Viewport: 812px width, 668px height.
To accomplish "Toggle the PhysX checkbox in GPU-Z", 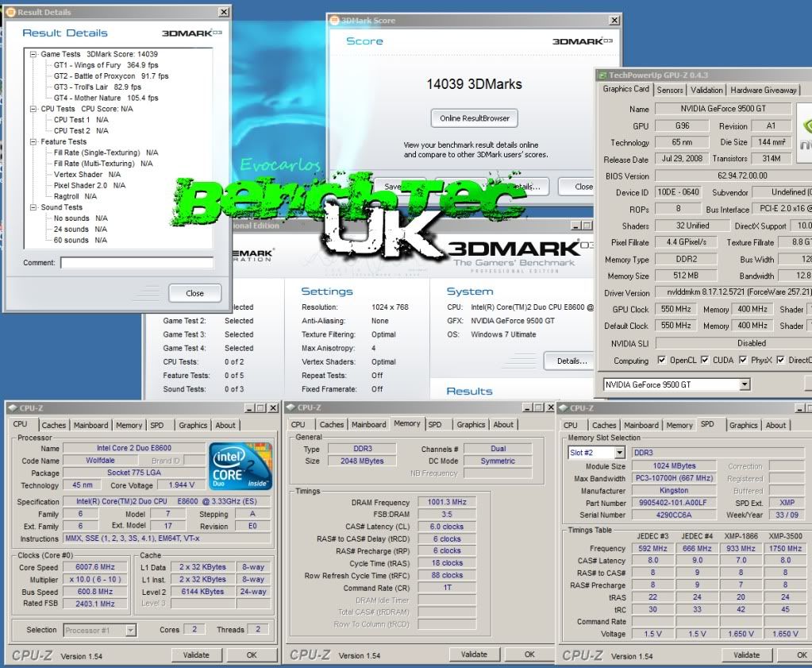I will pos(743,360).
